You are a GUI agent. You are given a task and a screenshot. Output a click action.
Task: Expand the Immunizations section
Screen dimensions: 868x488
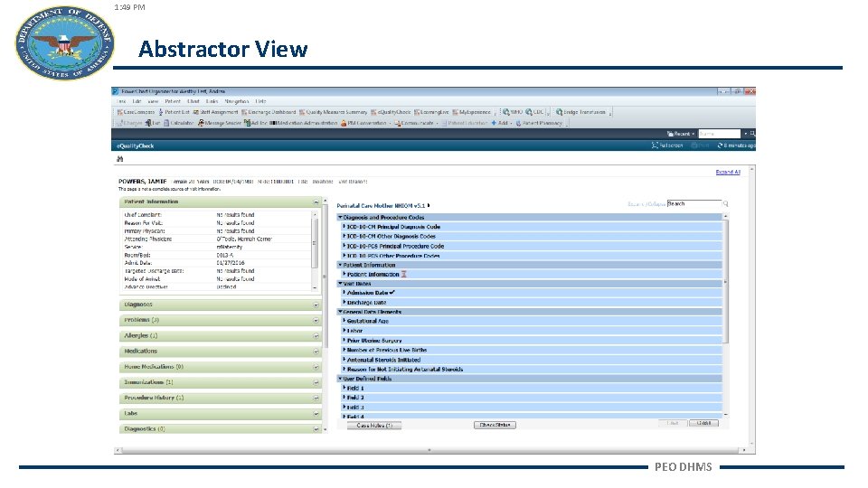point(316,382)
